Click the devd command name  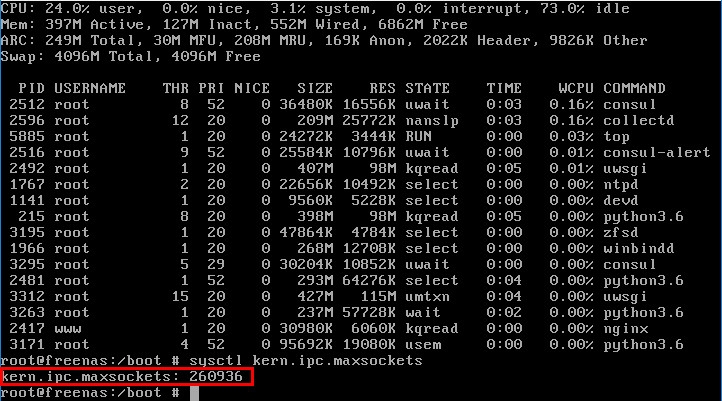[621, 200]
